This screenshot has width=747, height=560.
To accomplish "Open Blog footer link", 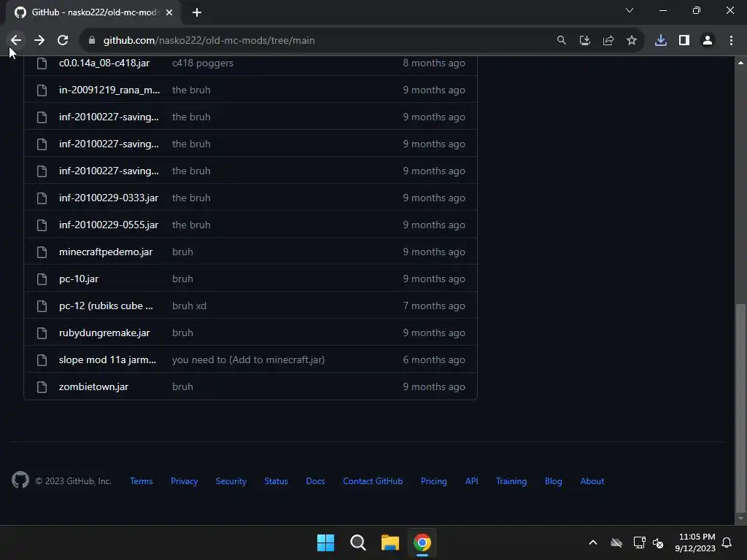I will 553,481.
